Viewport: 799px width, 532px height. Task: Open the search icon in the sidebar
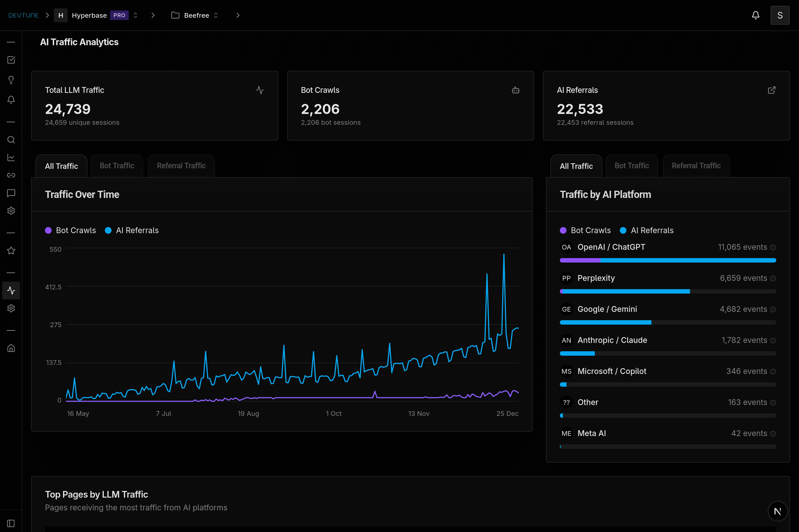pos(11,139)
